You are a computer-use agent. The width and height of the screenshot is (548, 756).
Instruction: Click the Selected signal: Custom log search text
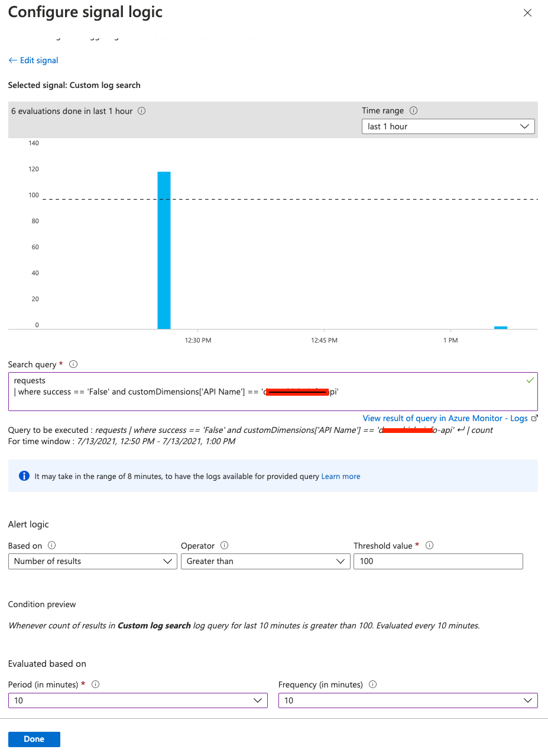click(74, 85)
